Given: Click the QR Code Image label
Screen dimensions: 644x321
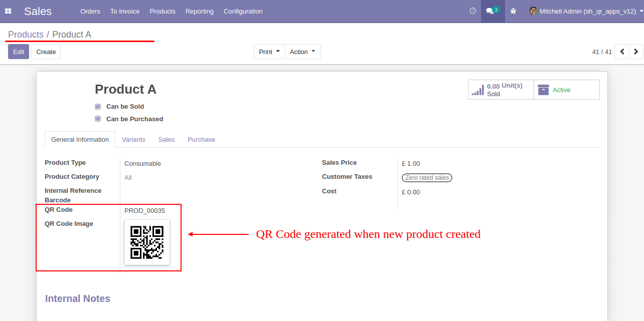Looking at the screenshot, I should [x=69, y=224].
